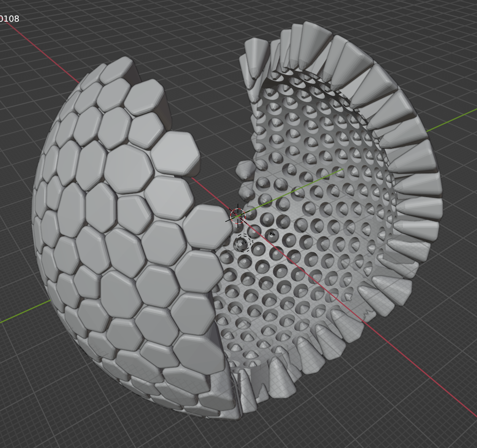Select the hexagon tile touching the 3D cursor
477x448 pixels.
coord(207,227)
